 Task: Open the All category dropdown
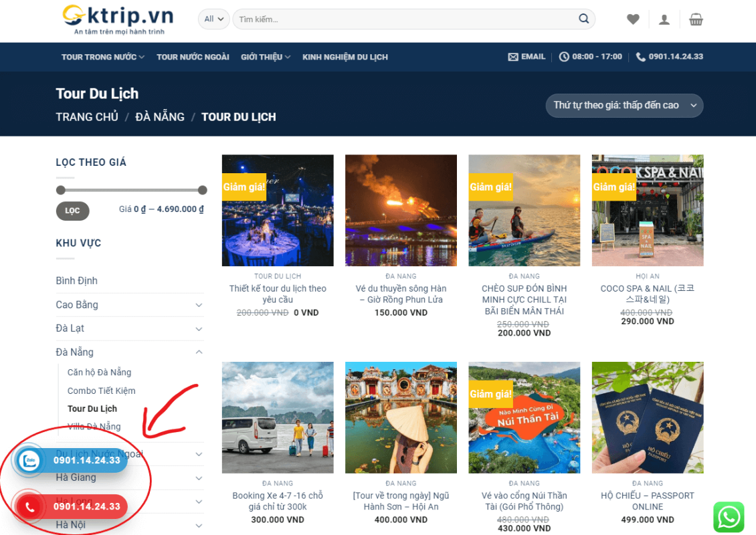pyautogui.click(x=213, y=19)
